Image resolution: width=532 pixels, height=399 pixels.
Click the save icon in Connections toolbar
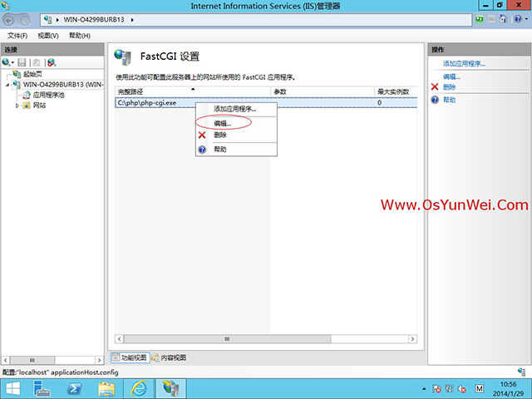tap(22, 62)
